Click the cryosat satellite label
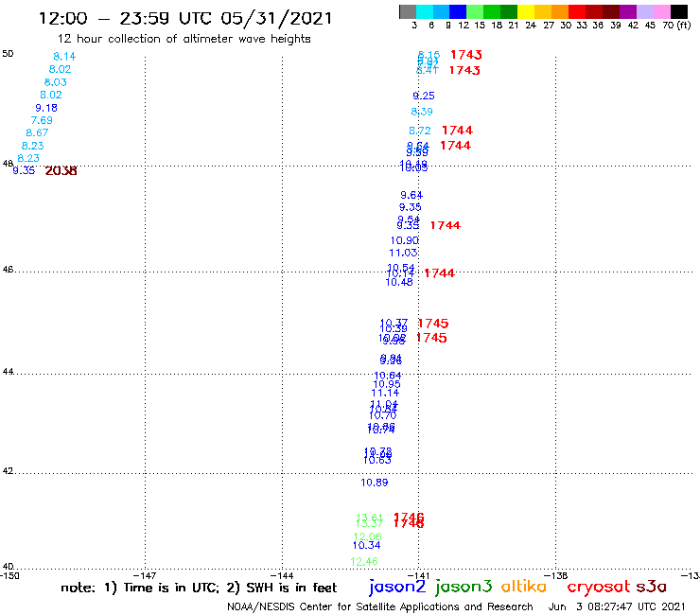700x615 pixels. [x=598, y=588]
